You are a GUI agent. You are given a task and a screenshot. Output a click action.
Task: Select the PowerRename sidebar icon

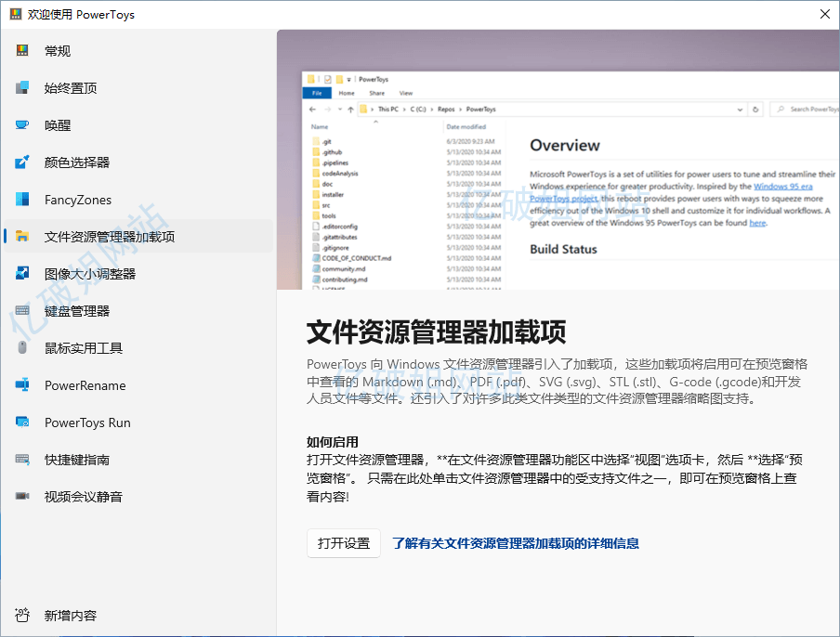tap(22, 385)
